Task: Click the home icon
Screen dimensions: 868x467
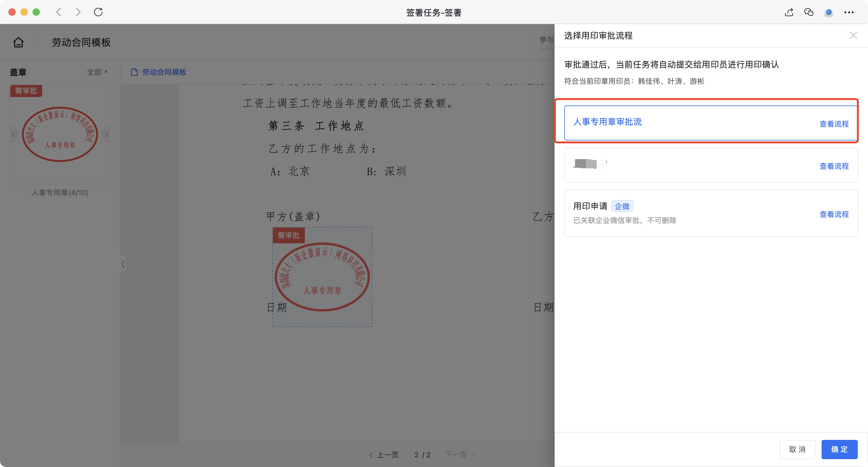Action: pos(18,42)
